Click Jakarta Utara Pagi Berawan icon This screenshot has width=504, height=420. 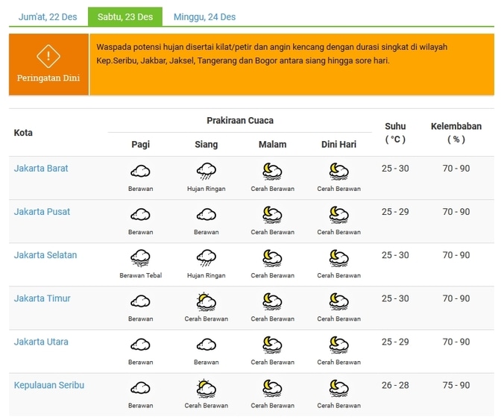[140, 345]
